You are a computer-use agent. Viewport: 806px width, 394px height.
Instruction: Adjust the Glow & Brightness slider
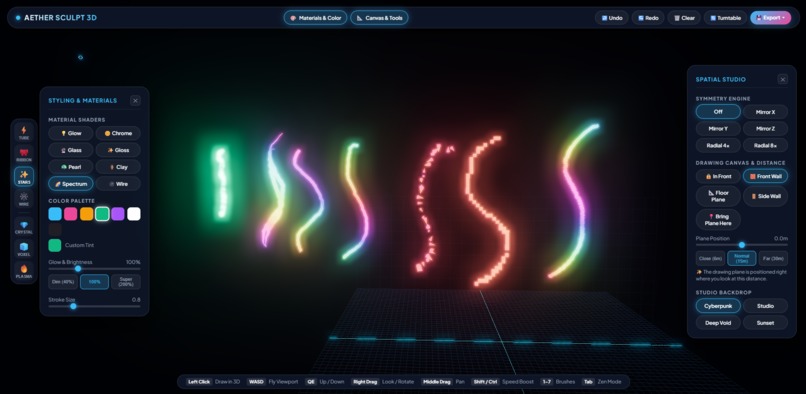(x=94, y=268)
